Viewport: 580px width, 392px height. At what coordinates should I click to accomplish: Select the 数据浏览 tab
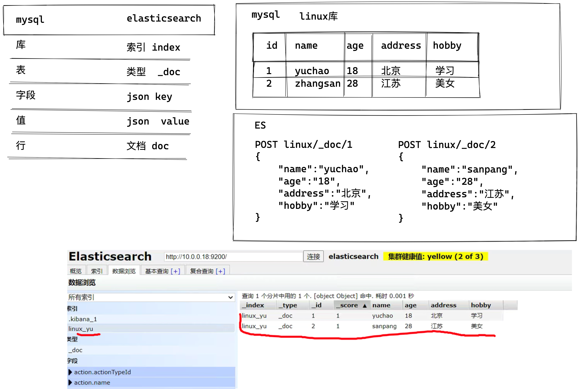tap(124, 271)
